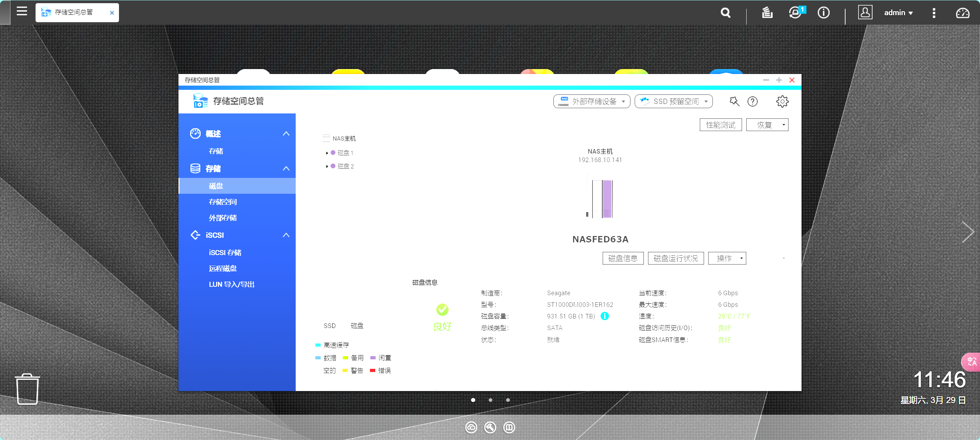Click the purple disk slot in NAS diagram

pyautogui.click(x=607, y=199)
